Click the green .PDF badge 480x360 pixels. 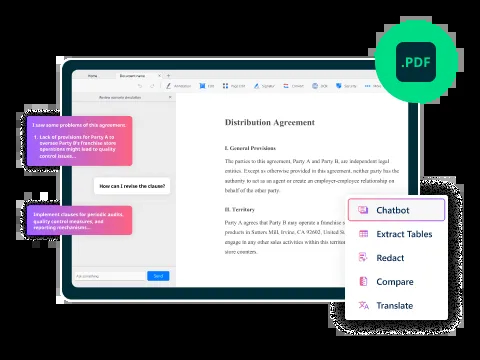(416, 62)
